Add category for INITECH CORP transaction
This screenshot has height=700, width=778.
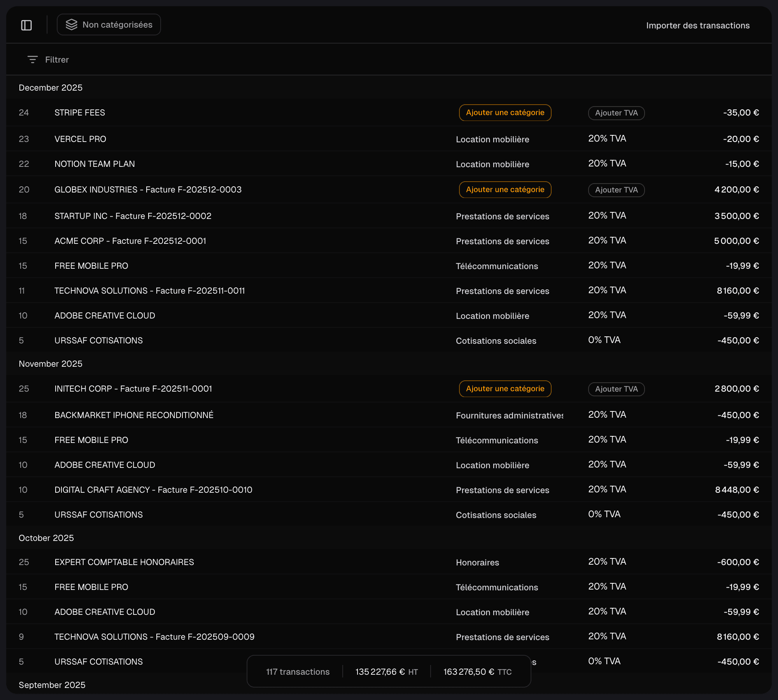pos(505,388)
